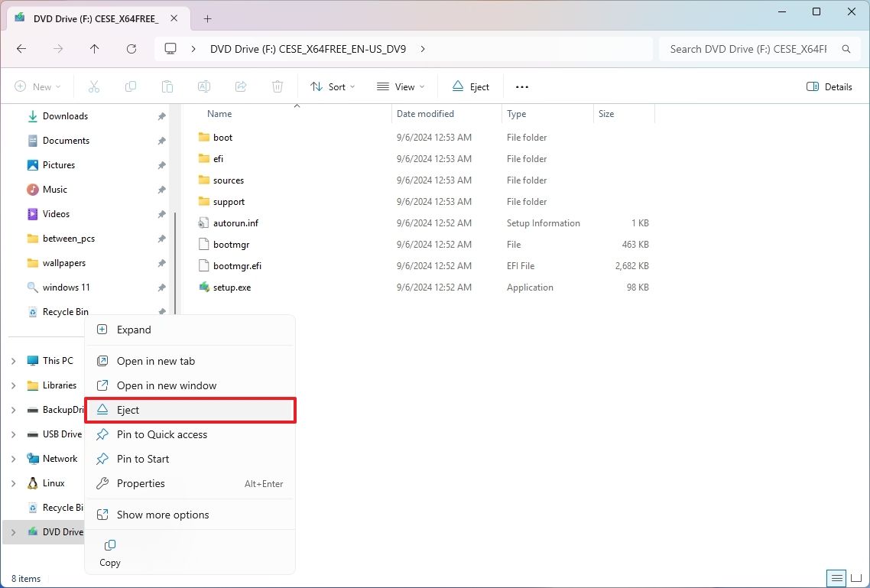This screenshot has width=870, height=588.
Task: Switch to details layout in status bar
Action: click(x=836, y=579)
